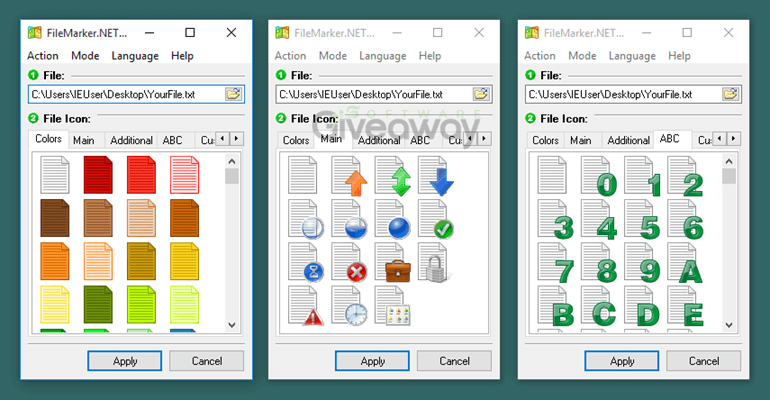Pick the bright red file icon in left window
The image size is (770, 400).
tap(141, 174)
